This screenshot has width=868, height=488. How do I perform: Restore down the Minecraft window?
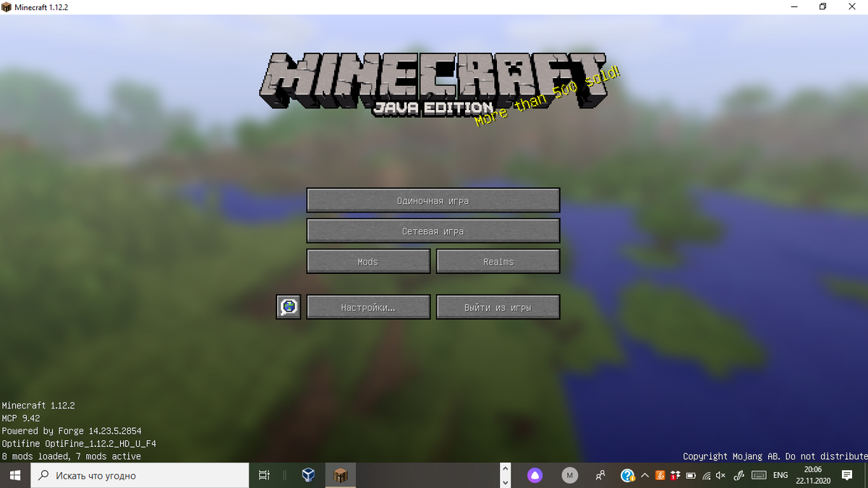(x=823, y=7)
